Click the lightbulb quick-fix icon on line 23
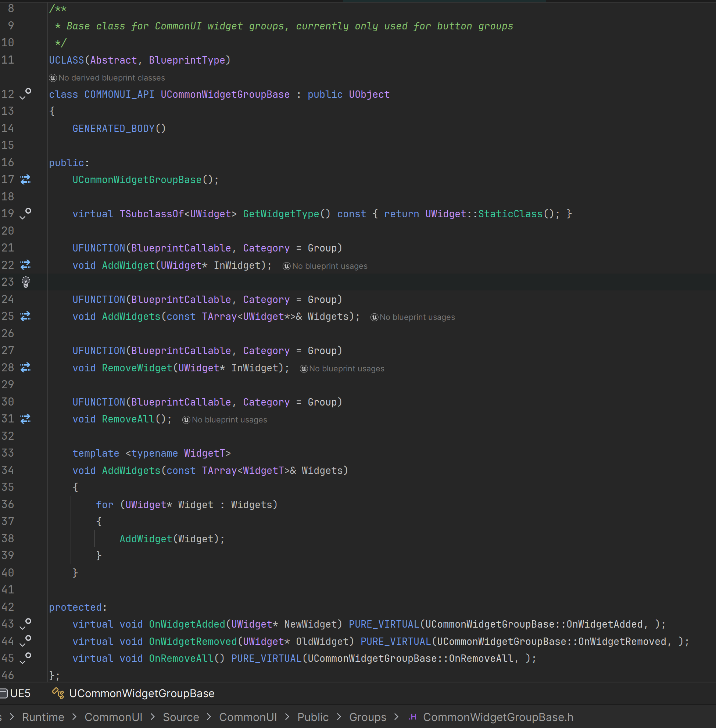716x728 pixels. 26,282
